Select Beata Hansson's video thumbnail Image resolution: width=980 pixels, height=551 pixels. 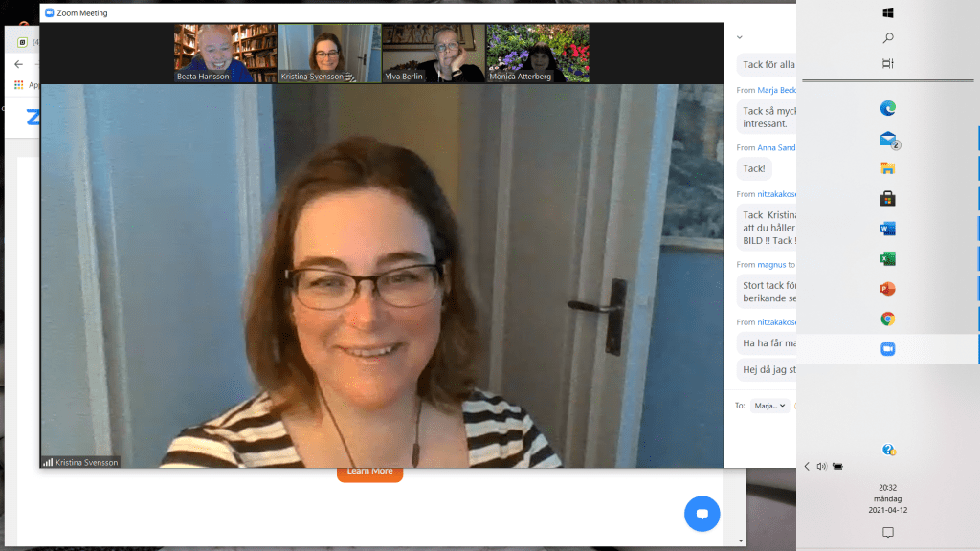[225, 54]
